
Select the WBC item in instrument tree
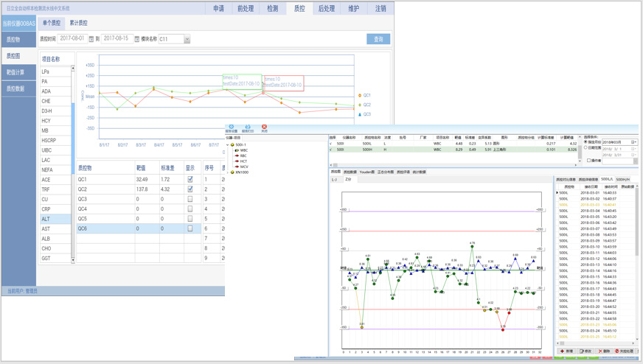point(243,150)
